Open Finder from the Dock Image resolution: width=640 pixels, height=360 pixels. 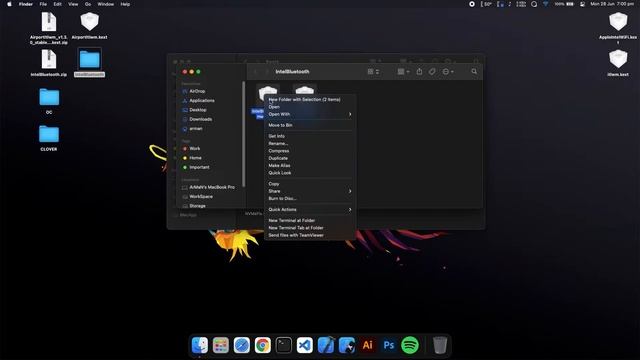[200, 345]
